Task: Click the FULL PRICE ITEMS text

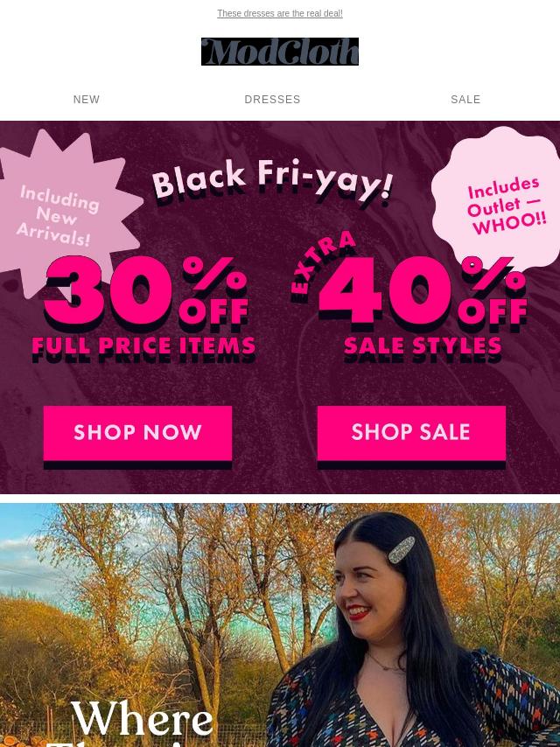Action: (x=143, y=346)
